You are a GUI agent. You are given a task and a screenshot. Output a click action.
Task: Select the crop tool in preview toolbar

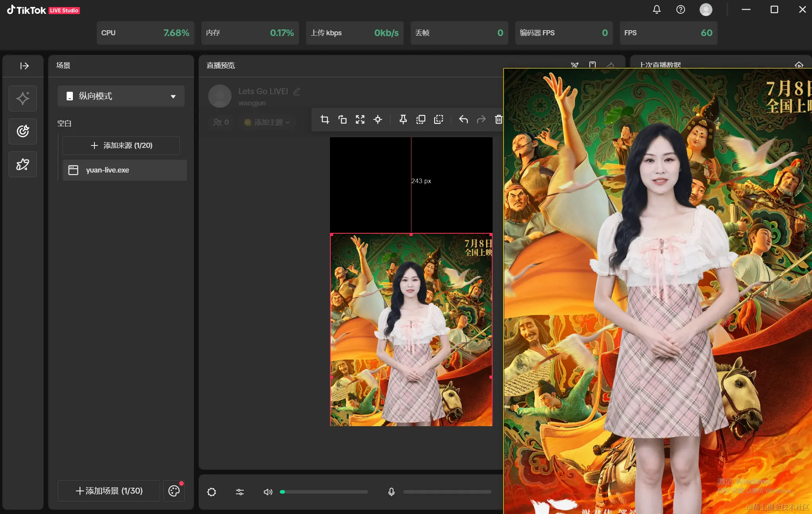coord(324,119)
